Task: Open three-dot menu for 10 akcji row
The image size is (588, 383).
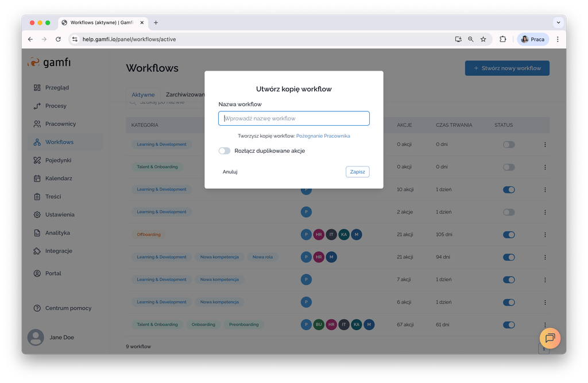Action: [545, 189]
